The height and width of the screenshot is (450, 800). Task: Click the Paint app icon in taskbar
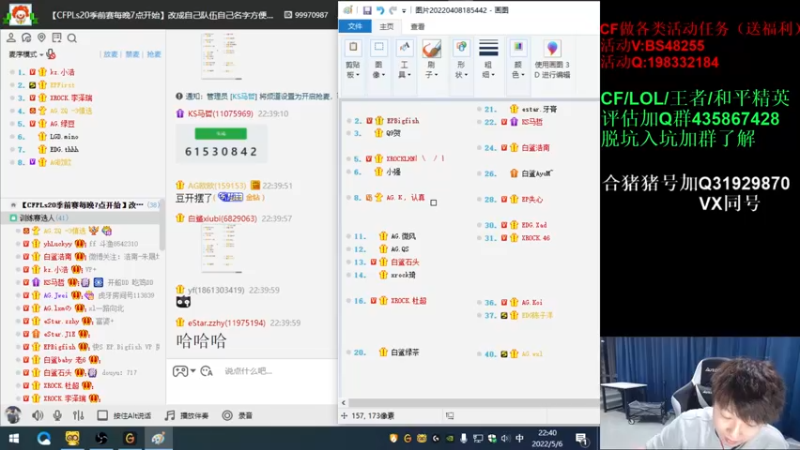point(158,438)
